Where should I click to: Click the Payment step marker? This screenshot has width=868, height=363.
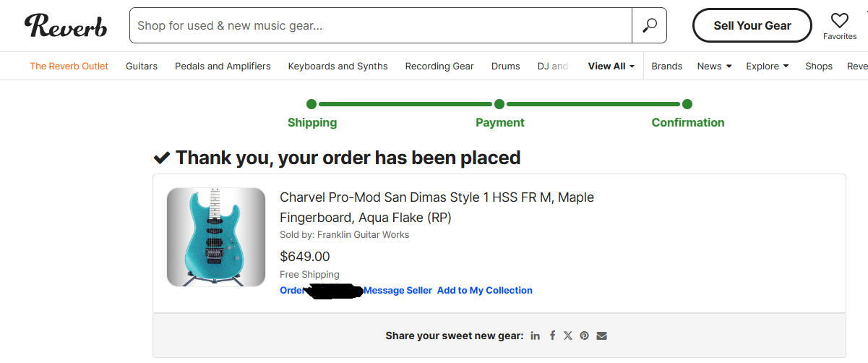[x=499, y=104]
